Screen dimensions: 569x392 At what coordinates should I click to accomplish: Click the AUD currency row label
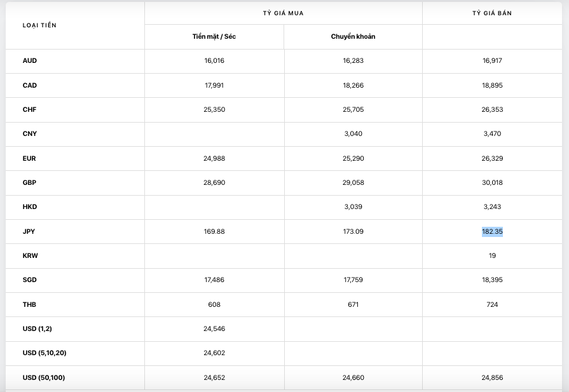click(30, 61)
